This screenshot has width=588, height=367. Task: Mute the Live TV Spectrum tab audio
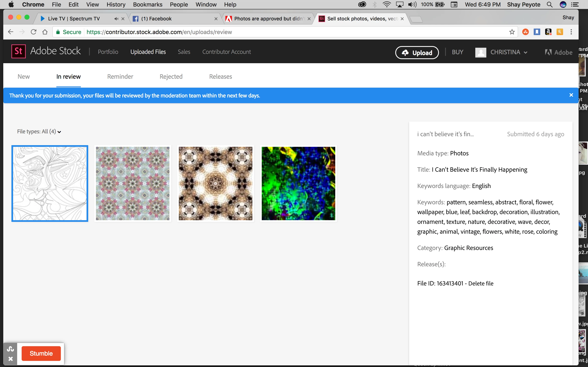116,19
